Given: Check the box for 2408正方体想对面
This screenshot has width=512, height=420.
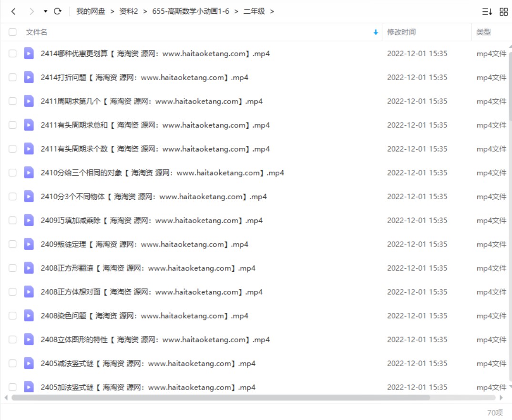Looking at the screenshot, I should [12, 292].
